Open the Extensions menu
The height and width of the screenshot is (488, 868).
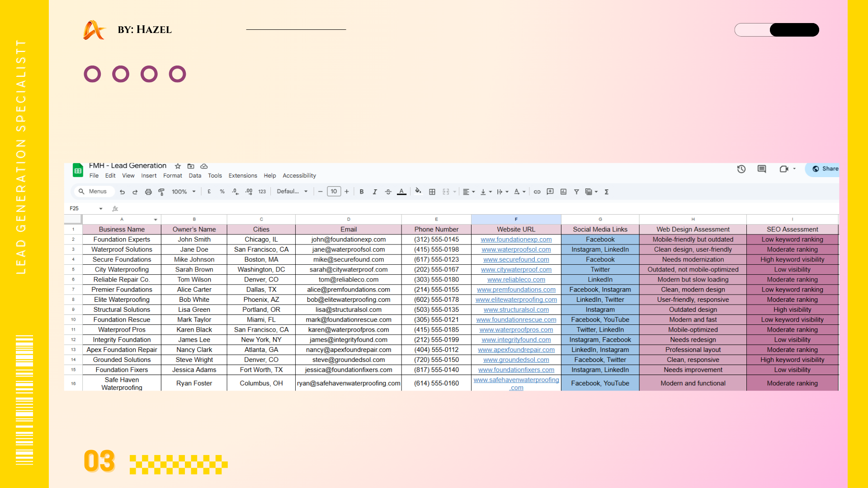(x=242, y=176)
